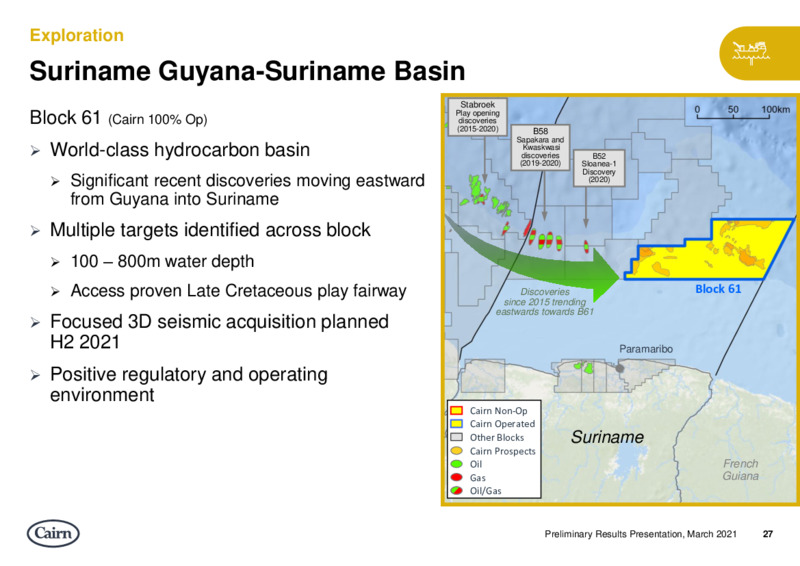This screenshot has height=566, width=800.
Task: Click the 'Other Blocks' legend label
Action: click(497, 437)
